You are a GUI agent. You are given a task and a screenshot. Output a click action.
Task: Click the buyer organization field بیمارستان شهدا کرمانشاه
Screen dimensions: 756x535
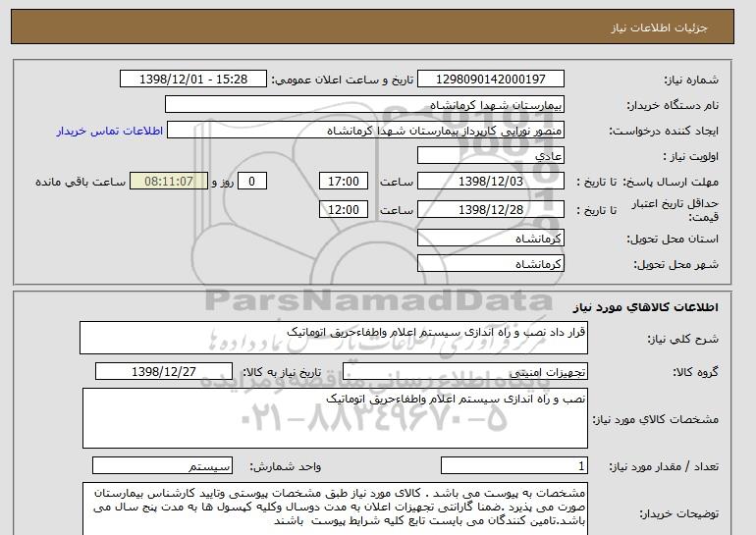[364, 105]
